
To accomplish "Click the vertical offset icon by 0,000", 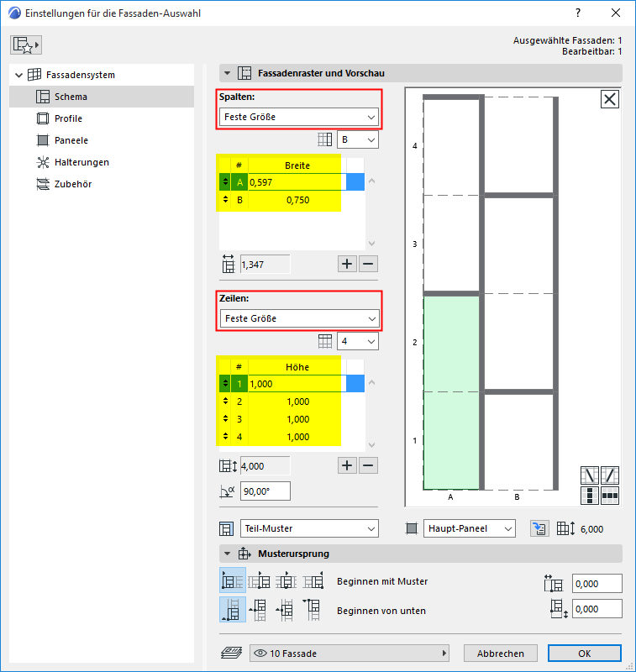I will click(x=559, y=609).
